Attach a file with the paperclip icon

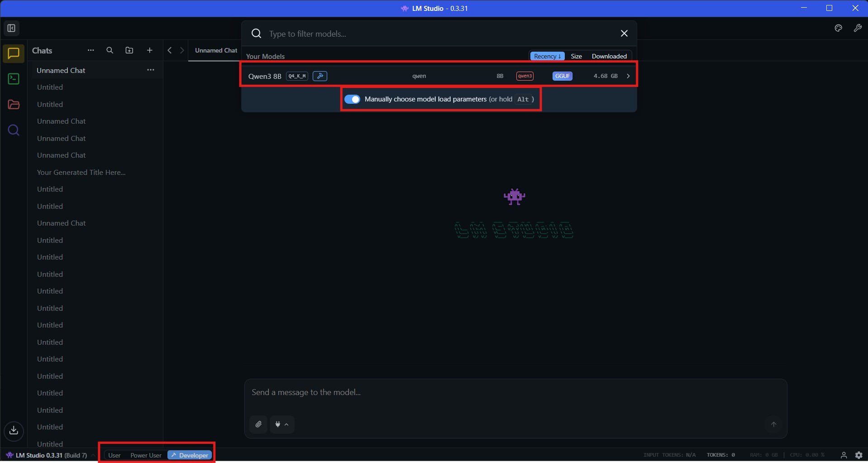(x=258, y=424)
